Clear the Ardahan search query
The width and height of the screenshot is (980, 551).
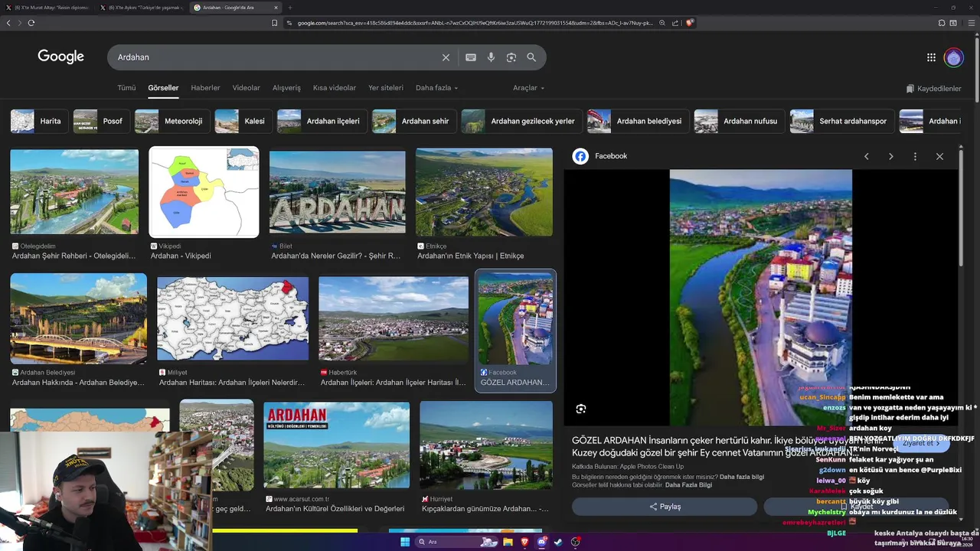point(446,57)
